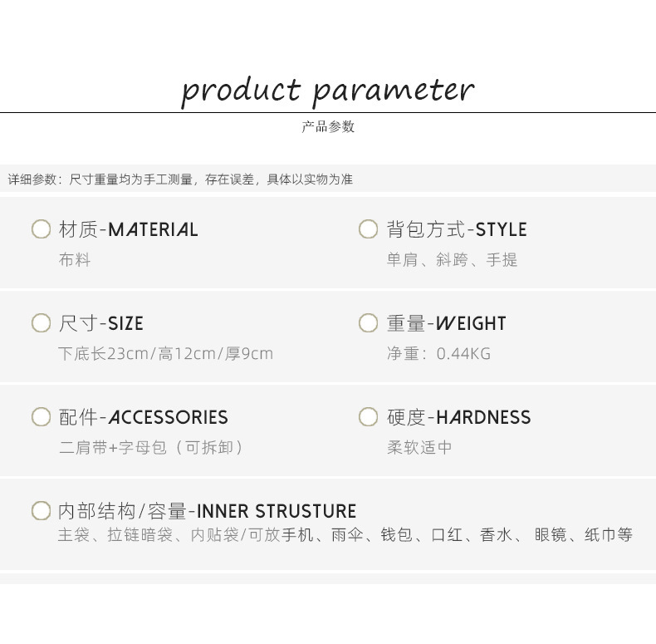Click the 净重: 0.44KG weight value

(x=438, y=354)
